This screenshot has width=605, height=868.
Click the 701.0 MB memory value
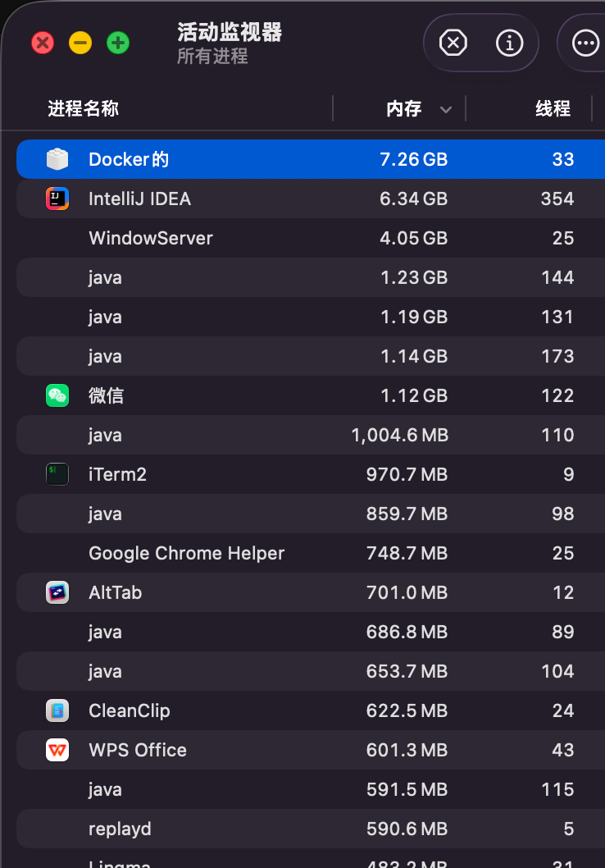407,592
